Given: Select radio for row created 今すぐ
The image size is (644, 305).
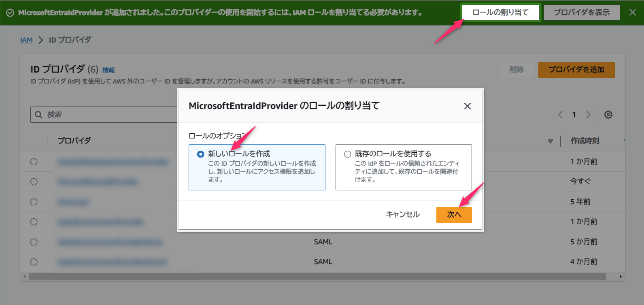Looking at the screenshot, I should [x=34, y=181].
